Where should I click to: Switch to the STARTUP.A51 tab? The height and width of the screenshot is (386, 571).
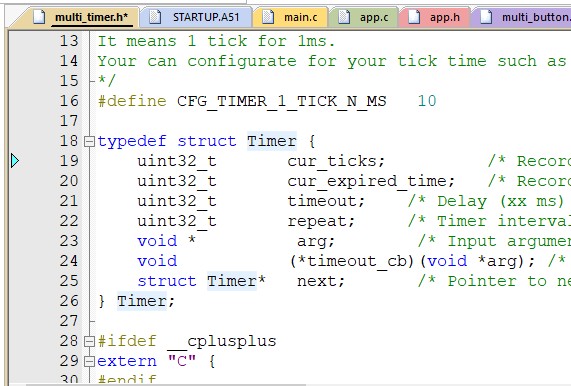point(196,17)
